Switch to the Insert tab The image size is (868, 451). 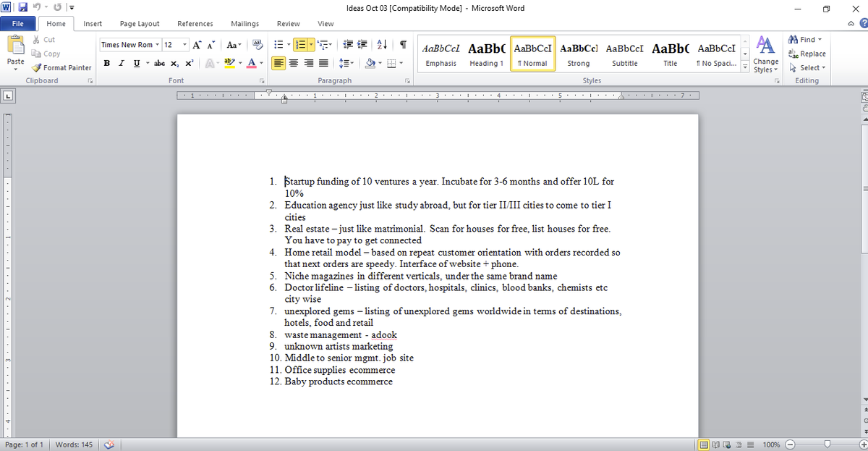point(93,24)
